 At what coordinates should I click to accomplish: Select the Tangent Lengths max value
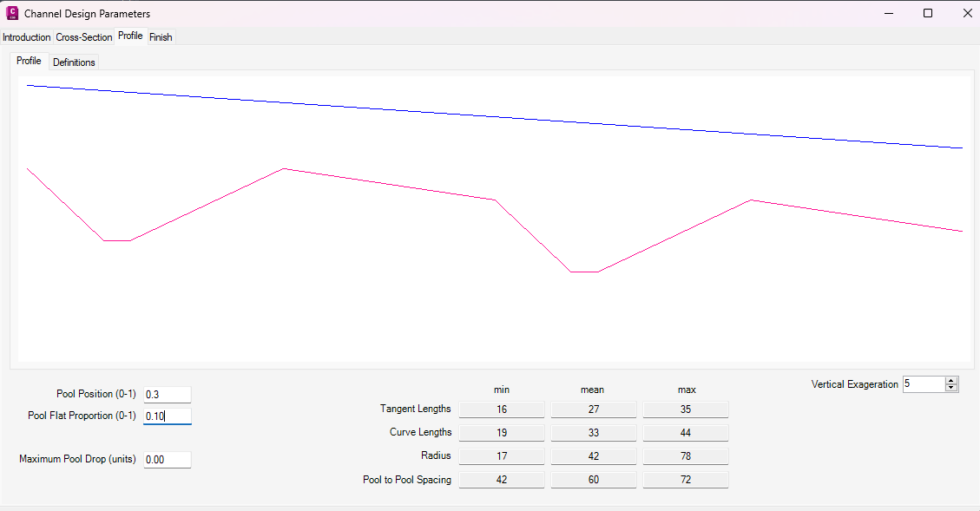coord(686,409)
